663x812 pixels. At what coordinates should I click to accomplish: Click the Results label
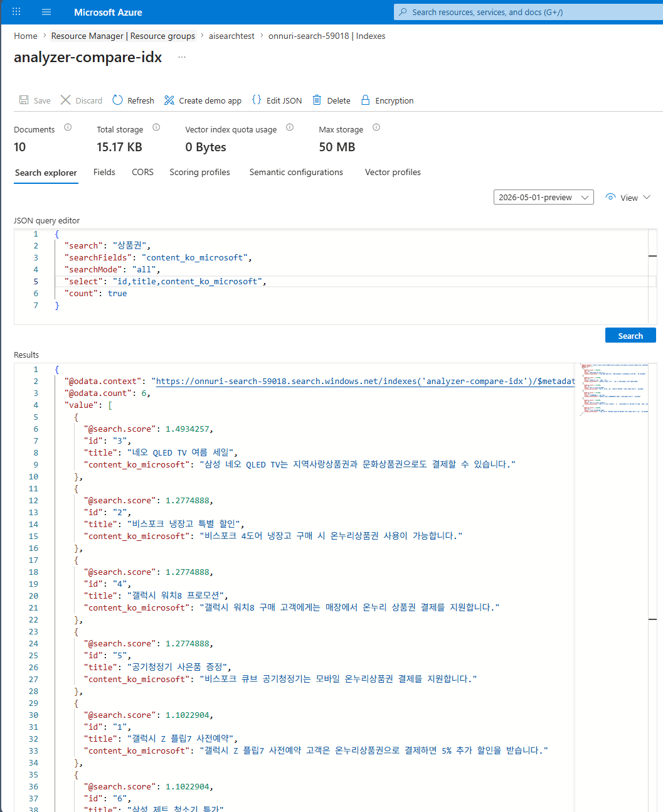tap(26, 355)
